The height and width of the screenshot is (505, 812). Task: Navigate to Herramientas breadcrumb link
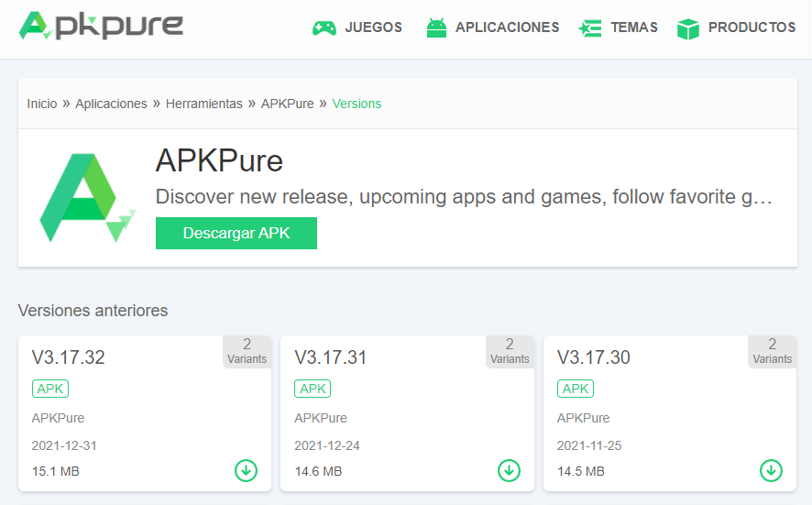click(x=203, y=104)
